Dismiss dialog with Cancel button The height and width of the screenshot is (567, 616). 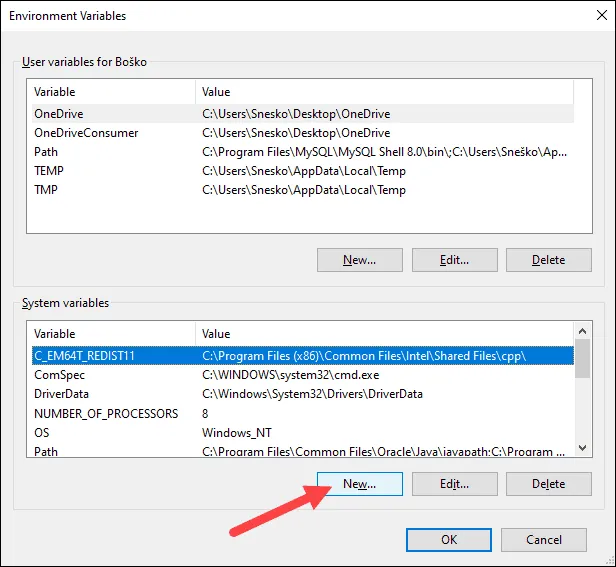coord(544,539)
